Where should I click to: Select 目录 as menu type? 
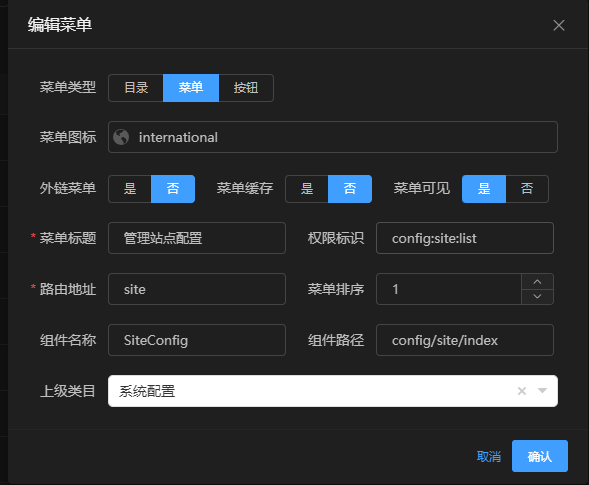click(136, 88)
